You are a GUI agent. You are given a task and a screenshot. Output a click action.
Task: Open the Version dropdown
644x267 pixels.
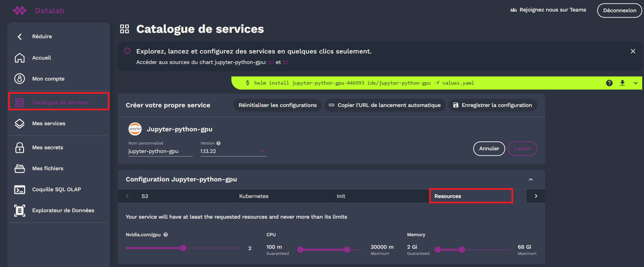(262, 151)
